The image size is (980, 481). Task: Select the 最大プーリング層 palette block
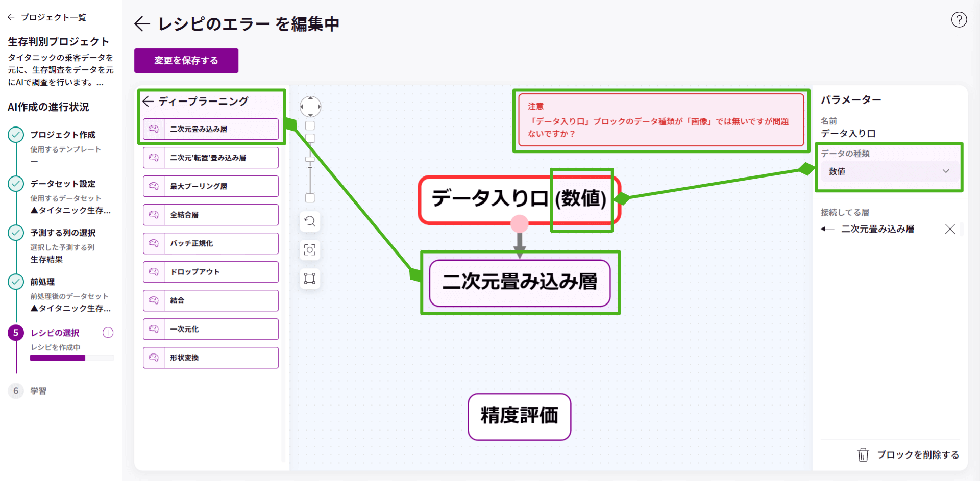point(211,186)
